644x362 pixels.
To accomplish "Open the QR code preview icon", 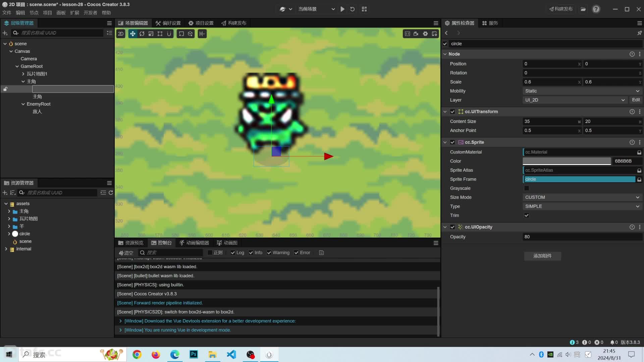I will point(364,9).
